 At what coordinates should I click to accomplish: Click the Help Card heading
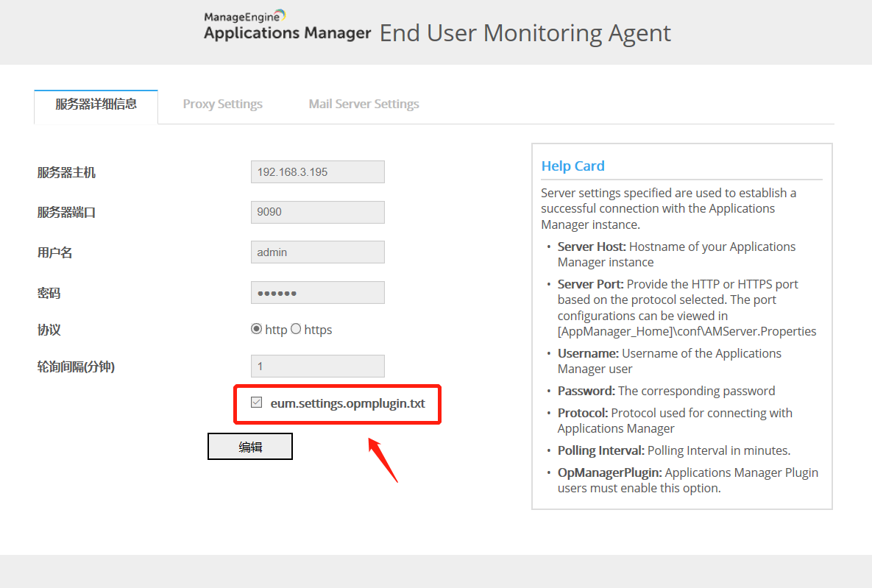click(573, 166)
